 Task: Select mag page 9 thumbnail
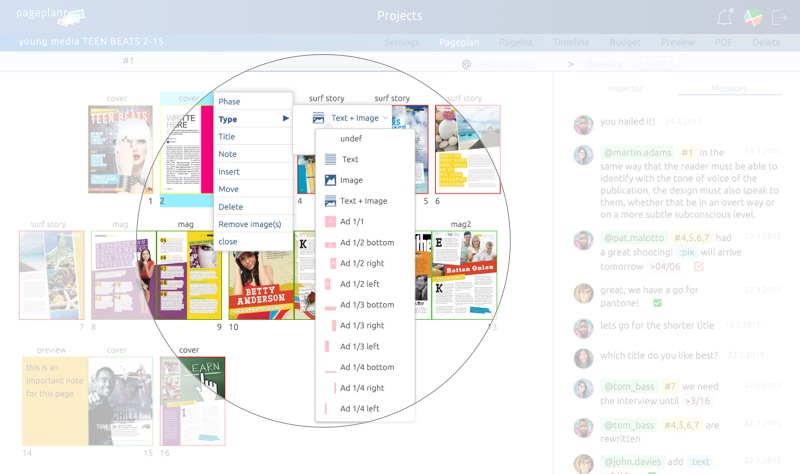pos(189,276)
